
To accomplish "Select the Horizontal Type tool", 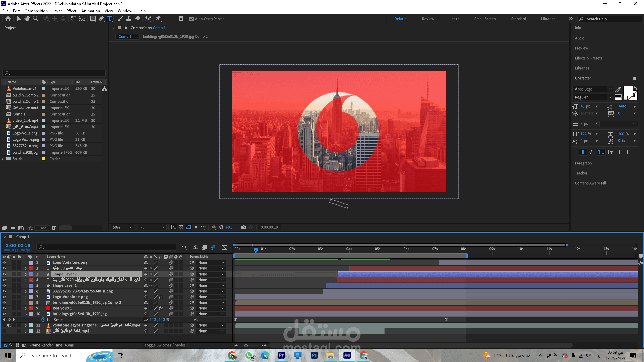I will tap(110, 19).
